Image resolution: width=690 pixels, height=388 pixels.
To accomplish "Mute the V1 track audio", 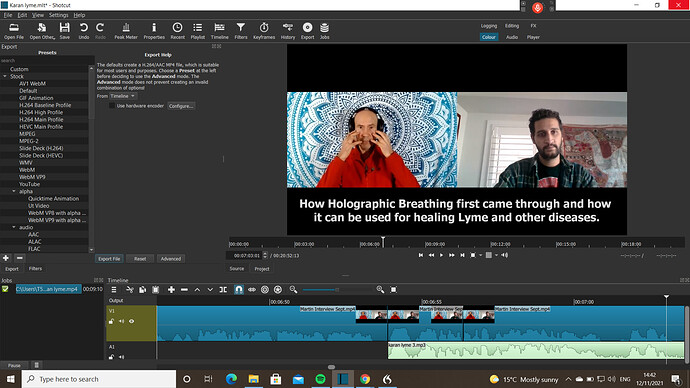I will (x=121, y=322).
